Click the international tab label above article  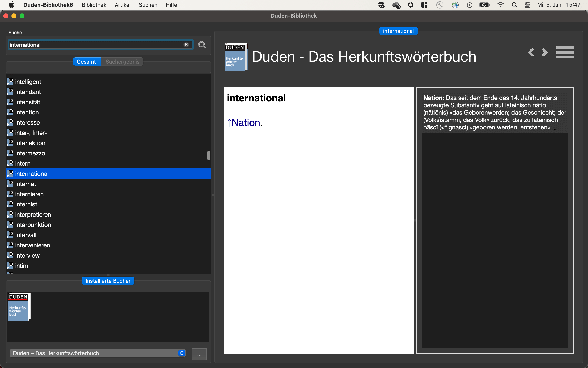point(398,31)
